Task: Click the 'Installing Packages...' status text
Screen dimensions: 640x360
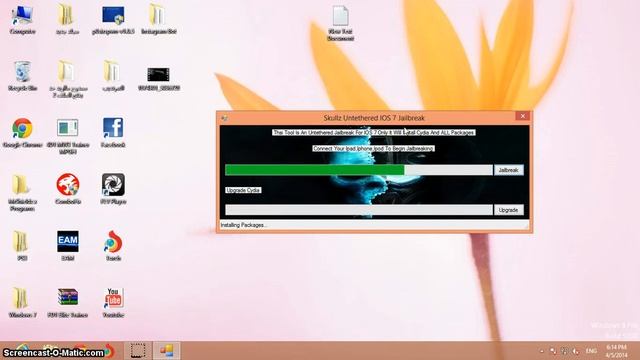Action: [x=243, y=225]
